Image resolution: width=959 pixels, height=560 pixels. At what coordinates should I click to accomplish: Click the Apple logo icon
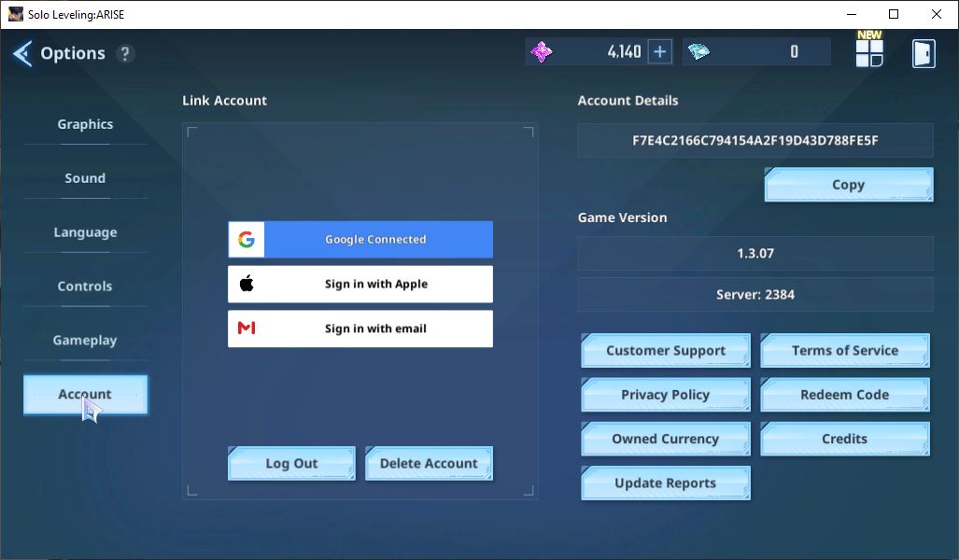pos(247,284)
